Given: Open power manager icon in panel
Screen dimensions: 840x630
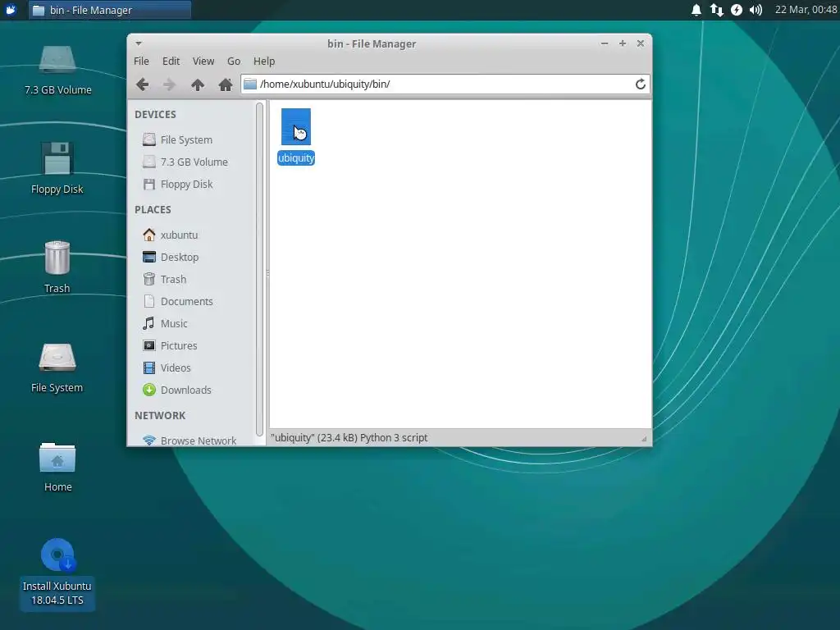Looking at the screenshot, I should pyautogui.click(x=737, y=10).
